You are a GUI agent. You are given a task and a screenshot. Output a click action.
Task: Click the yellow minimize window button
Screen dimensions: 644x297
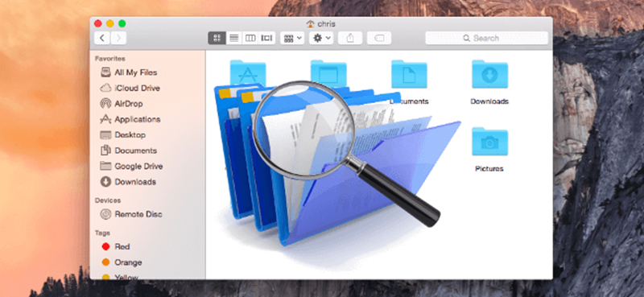pos(110,23)
